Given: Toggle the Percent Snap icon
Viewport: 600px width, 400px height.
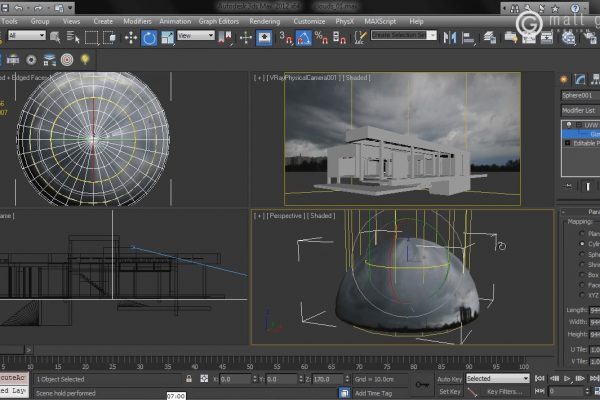Looking at the screenshot, I should click(x=321, y=38).
